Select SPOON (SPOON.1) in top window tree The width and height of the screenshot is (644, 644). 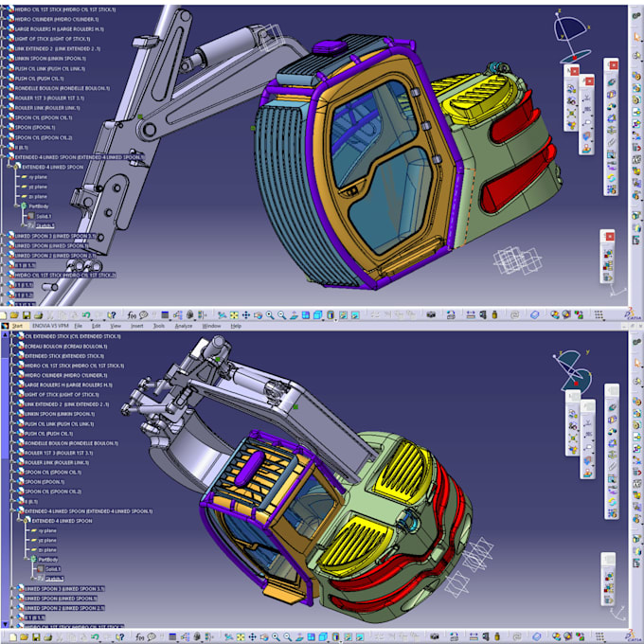click(x=34, y=127)
